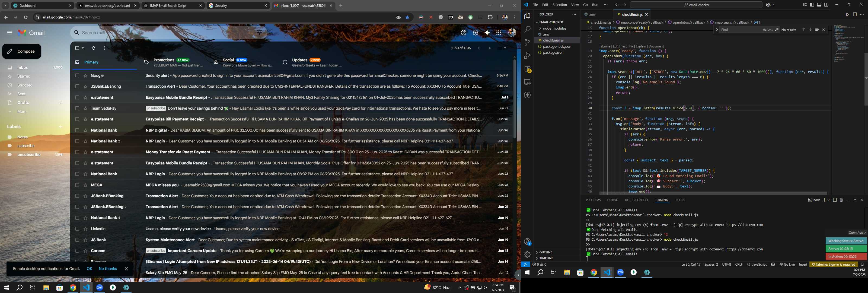Expand the OUTLINE section
This screenshot has width=868, height=293.
pos(546,252)
